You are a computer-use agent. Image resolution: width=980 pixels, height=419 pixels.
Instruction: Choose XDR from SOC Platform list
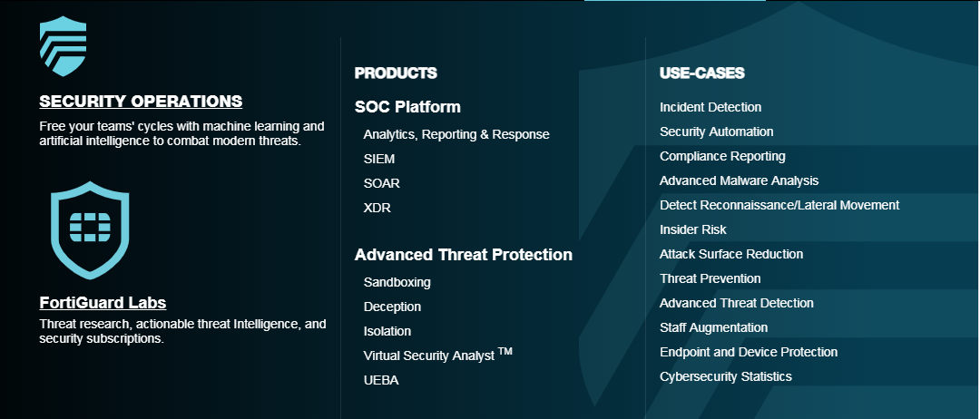point(377,208)
